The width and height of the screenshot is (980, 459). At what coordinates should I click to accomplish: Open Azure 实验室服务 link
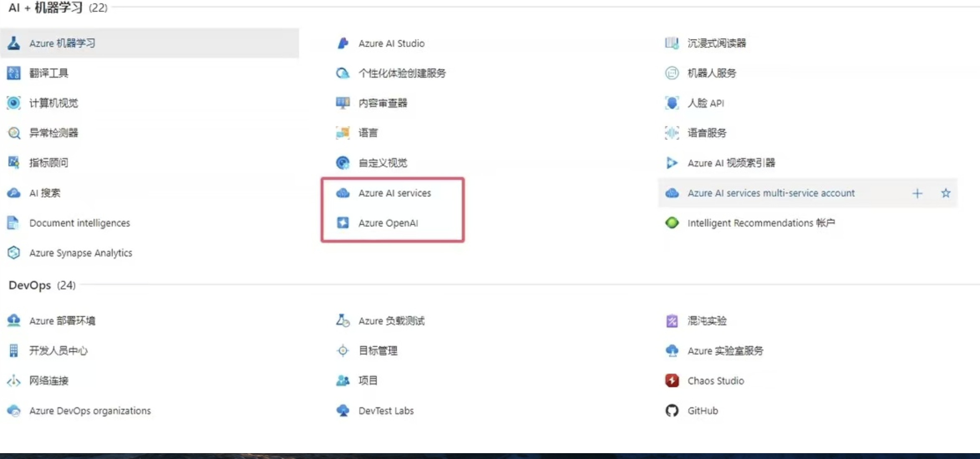(725, 351)
